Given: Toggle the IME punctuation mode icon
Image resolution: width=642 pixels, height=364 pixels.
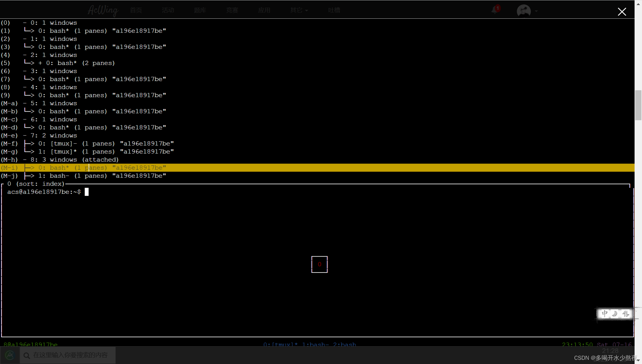Looking at the screenshot, I should (x=625, y=314).
